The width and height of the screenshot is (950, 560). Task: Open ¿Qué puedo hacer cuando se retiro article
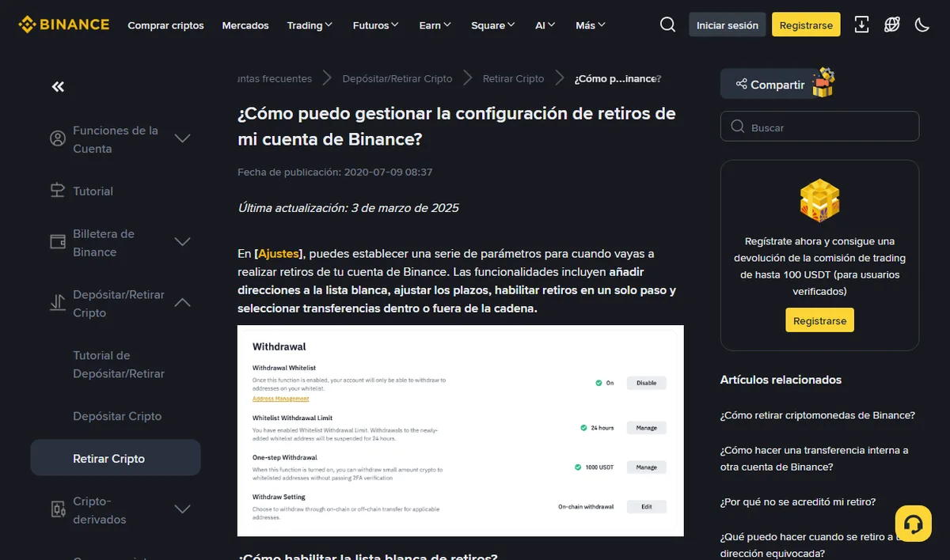[807, 545]
